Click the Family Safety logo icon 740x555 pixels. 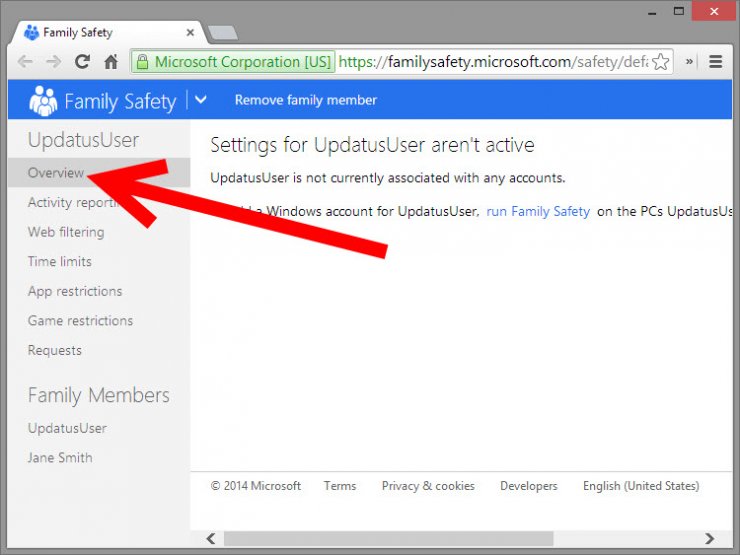pos(43,101)
